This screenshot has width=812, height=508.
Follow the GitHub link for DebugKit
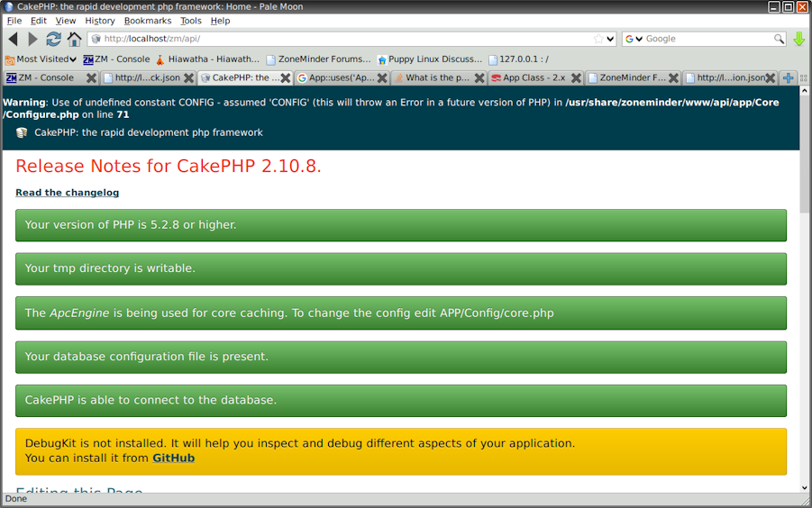[173, 458]
